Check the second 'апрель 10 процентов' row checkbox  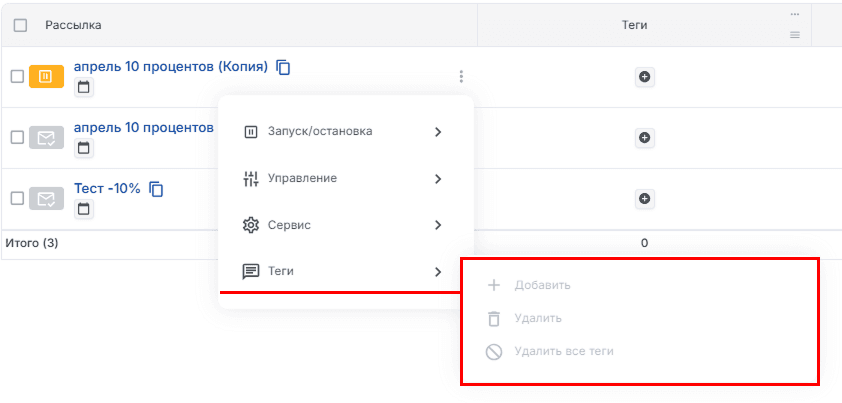(x=18, y=138)
